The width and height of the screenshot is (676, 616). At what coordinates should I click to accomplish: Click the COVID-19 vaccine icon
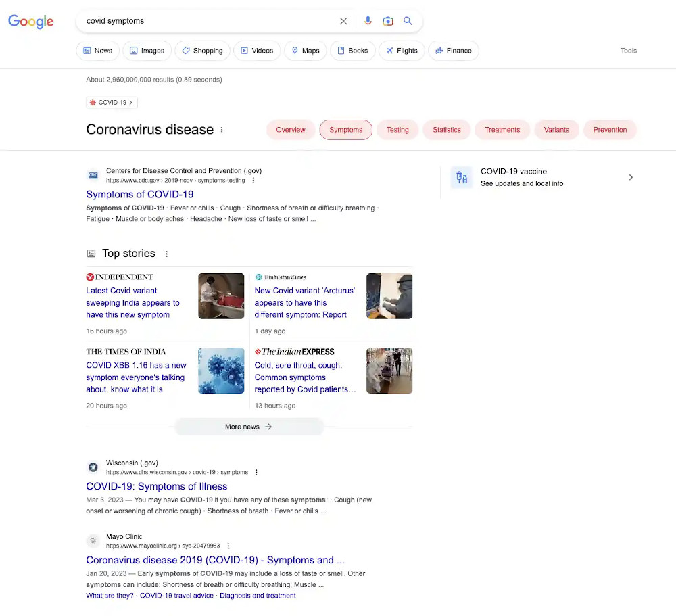[462, 177]
